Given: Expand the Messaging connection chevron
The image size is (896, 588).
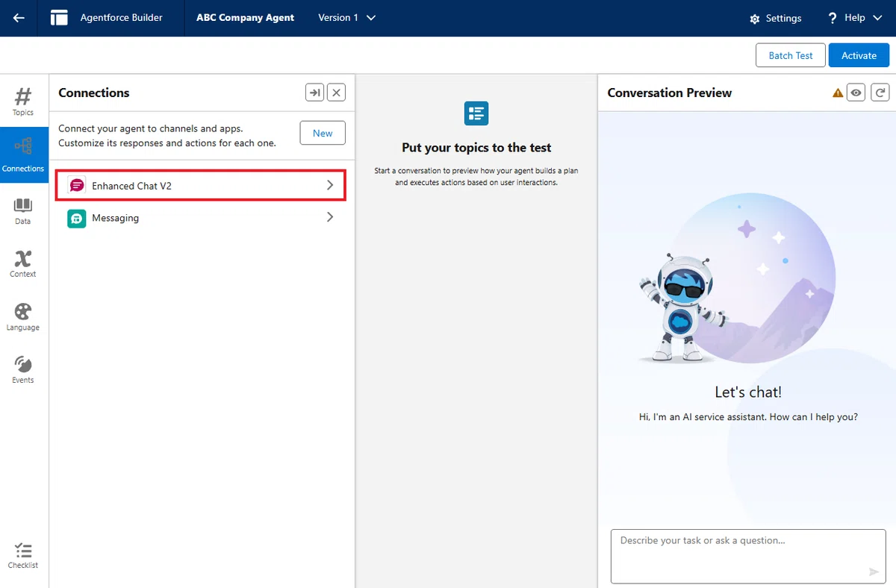Looking at the screenshot, I should (x=330, y=218).
